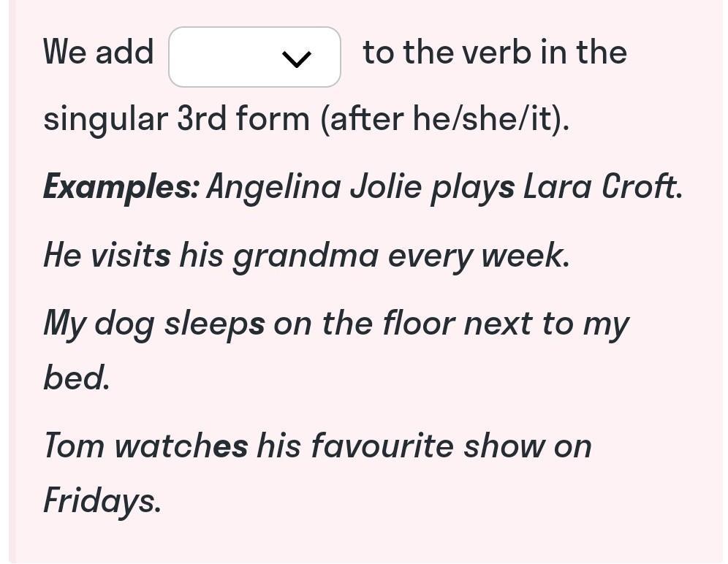Click the word 'bed.'
The width and height of the screenshot is (728, 564).
coord(77,377)
